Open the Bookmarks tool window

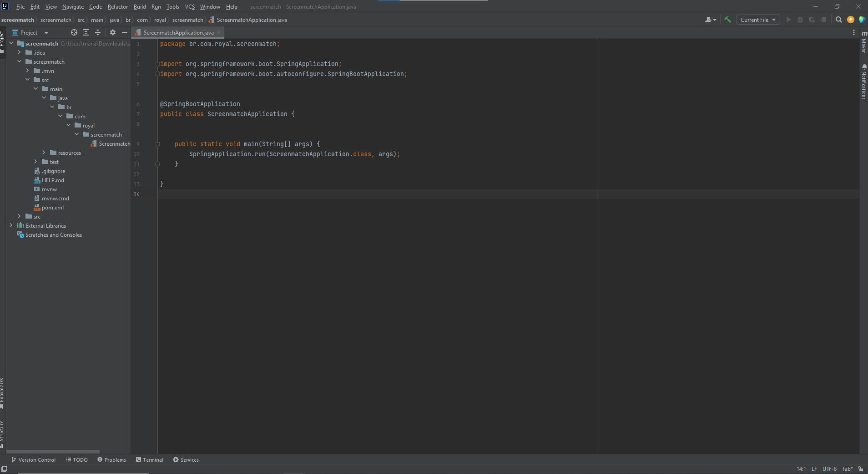point(2,393)
